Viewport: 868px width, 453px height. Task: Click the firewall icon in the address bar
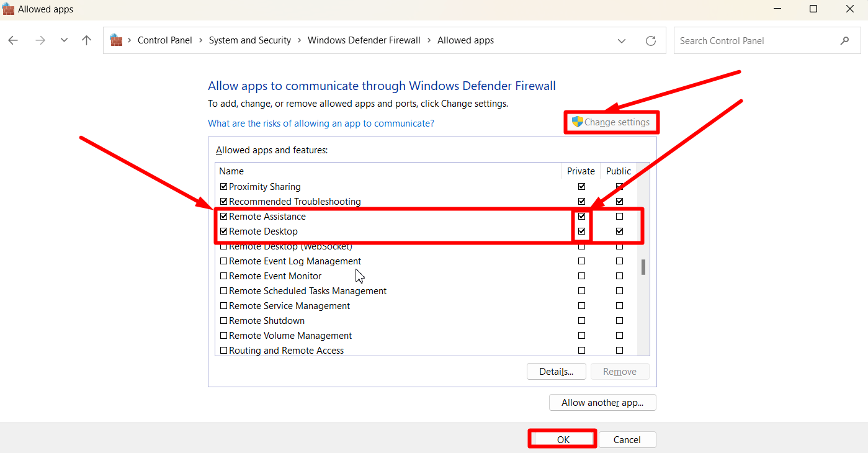pyautogui.click(x=116, y=40)
